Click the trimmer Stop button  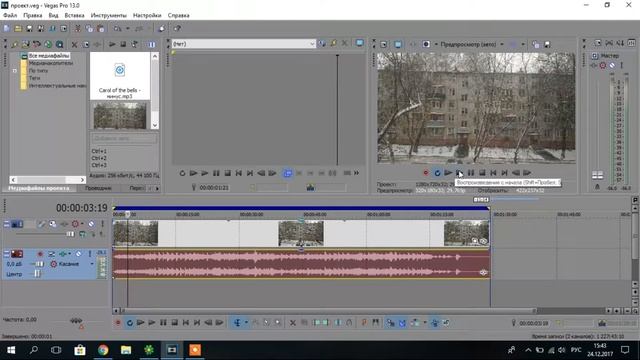point(227,173)
